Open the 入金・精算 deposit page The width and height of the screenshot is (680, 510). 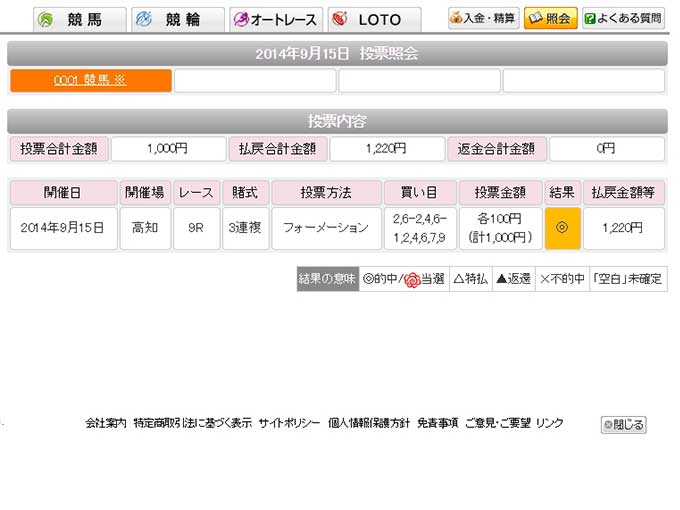(484, 18)
